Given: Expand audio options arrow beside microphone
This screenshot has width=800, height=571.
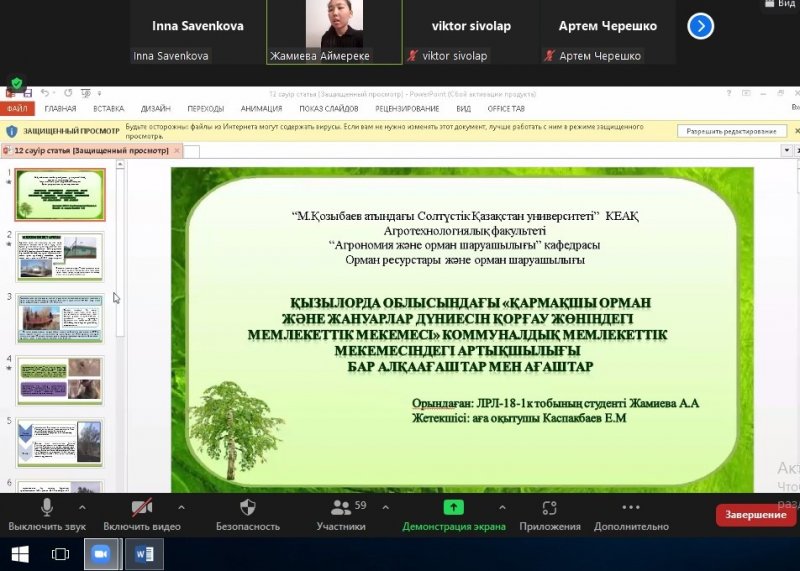Looking at the screenshot, I should click(84, 507).
